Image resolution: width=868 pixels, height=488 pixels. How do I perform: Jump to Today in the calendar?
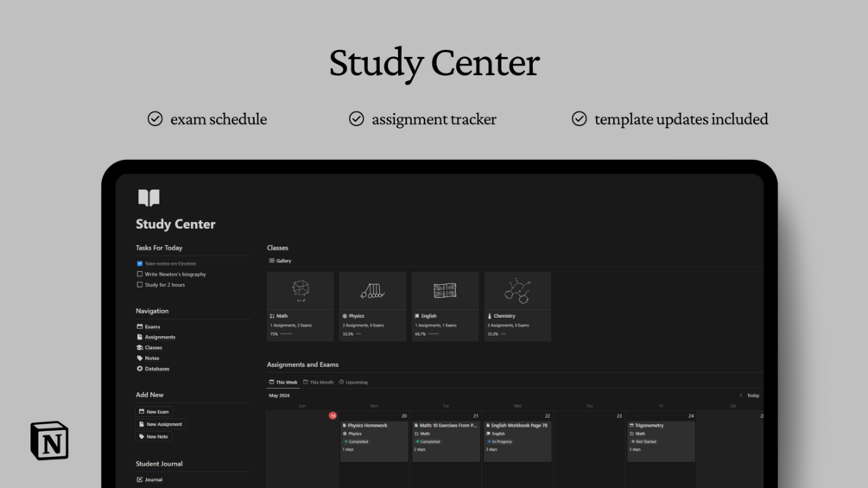[x=753, y=396]
